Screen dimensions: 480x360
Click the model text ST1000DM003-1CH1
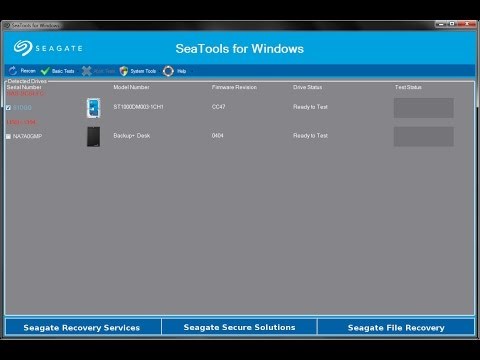(x=138, y=107)
